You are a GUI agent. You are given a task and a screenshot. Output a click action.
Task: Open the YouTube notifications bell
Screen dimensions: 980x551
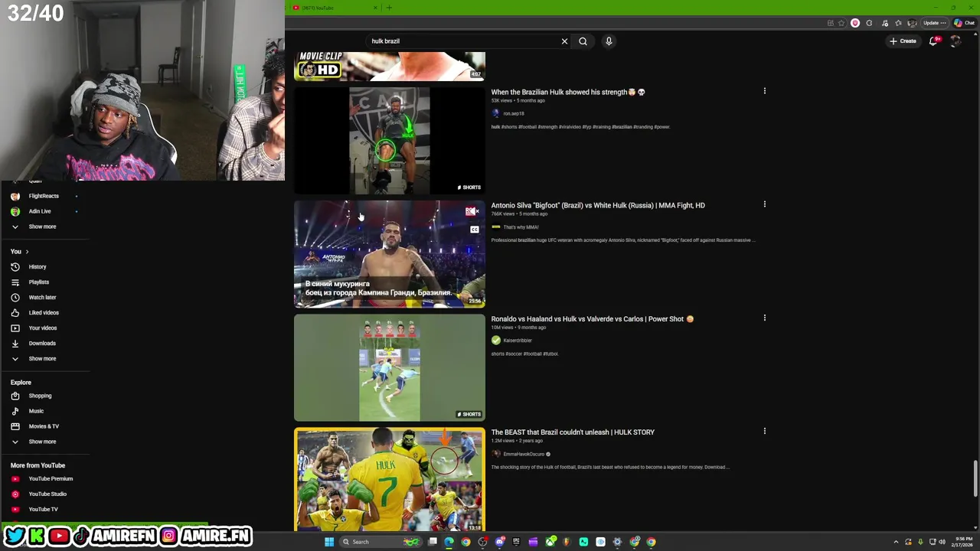click(933, 41)
